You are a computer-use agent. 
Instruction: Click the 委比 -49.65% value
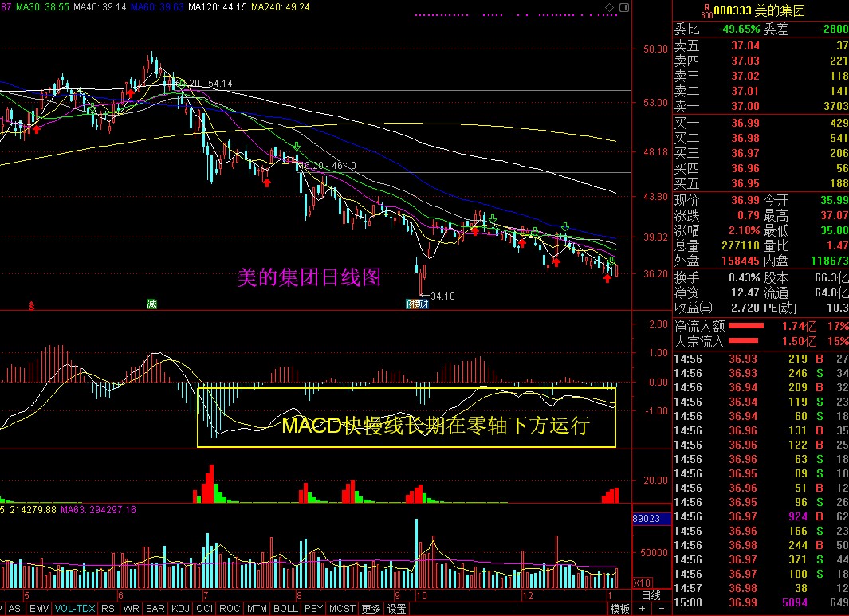pyautogui.click(x=739, y=29)
